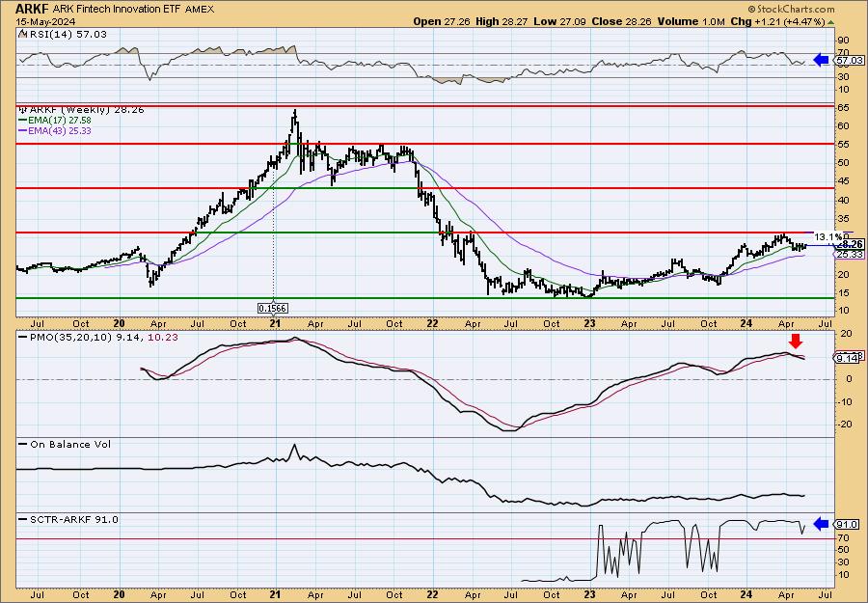This screenshot has width=868, height=603.
Task: Click the 'On Balance Vol' panel label
Action: coord(70,444)
